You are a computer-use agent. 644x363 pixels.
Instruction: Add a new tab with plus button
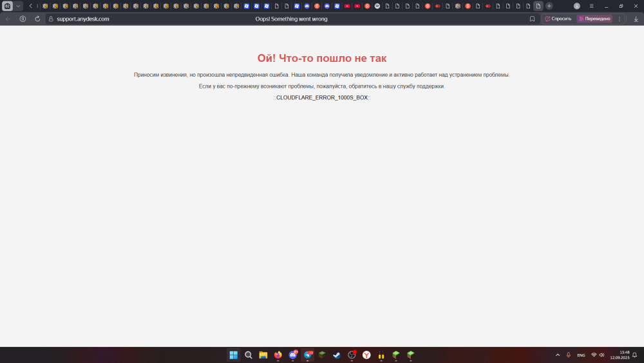click(549, 6)
